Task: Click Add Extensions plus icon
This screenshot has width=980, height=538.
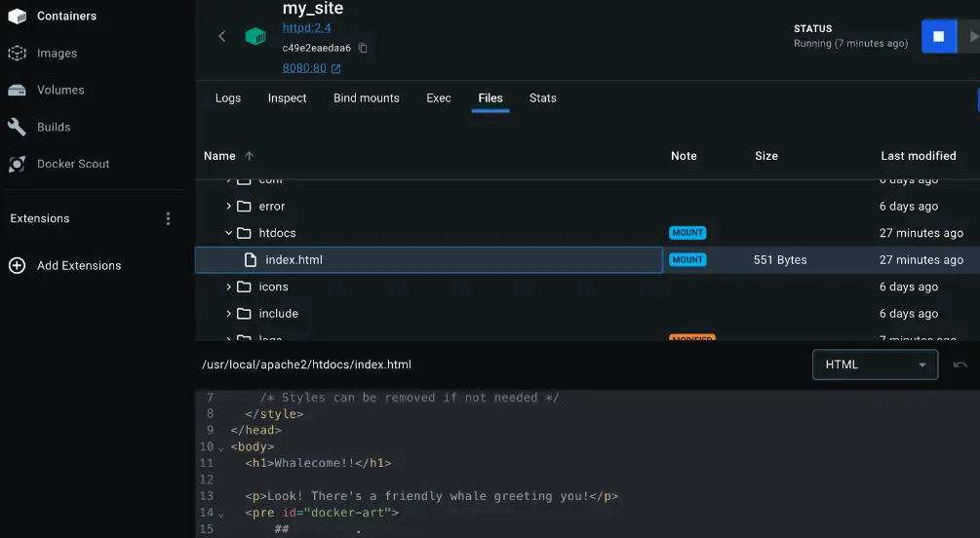Action: 17,265
